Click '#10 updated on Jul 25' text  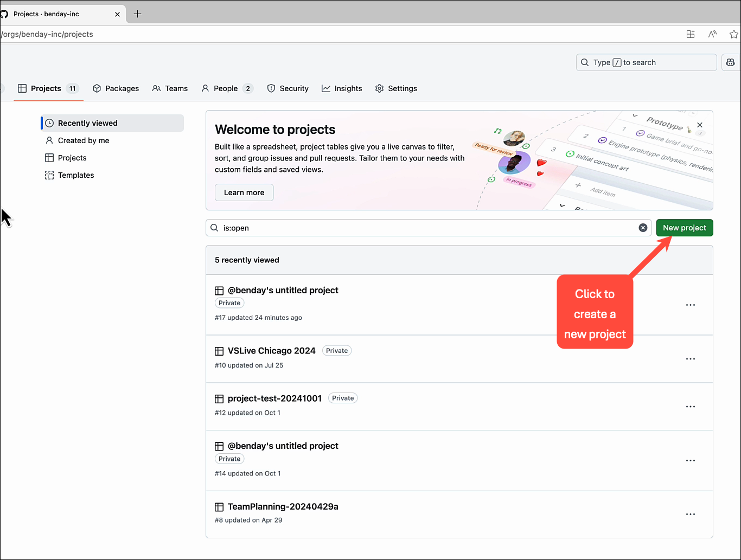tap(249, 365)
